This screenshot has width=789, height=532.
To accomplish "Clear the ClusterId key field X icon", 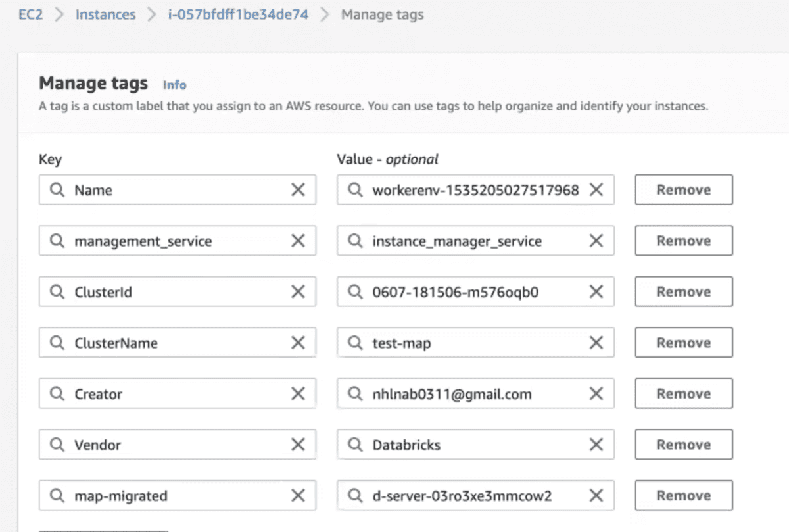I will click(298, 292).
